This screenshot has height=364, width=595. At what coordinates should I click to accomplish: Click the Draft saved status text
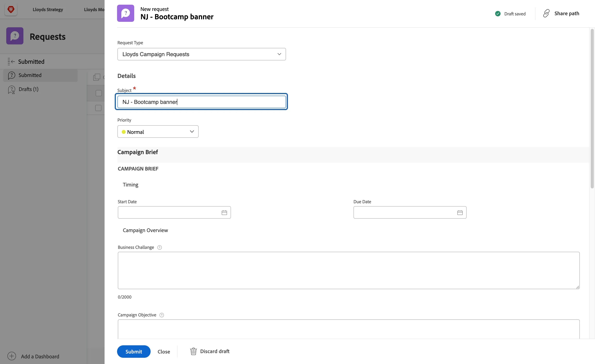515,14
